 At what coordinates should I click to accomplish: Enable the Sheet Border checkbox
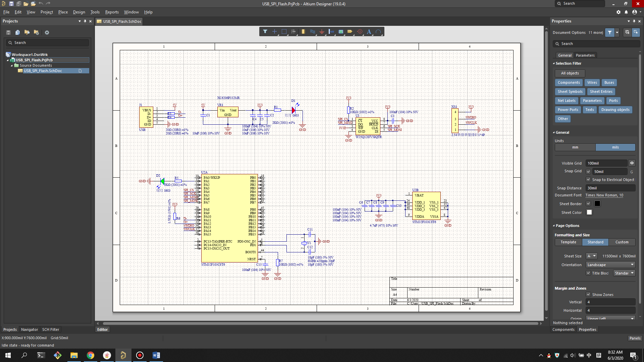click(x=588, y=203)
